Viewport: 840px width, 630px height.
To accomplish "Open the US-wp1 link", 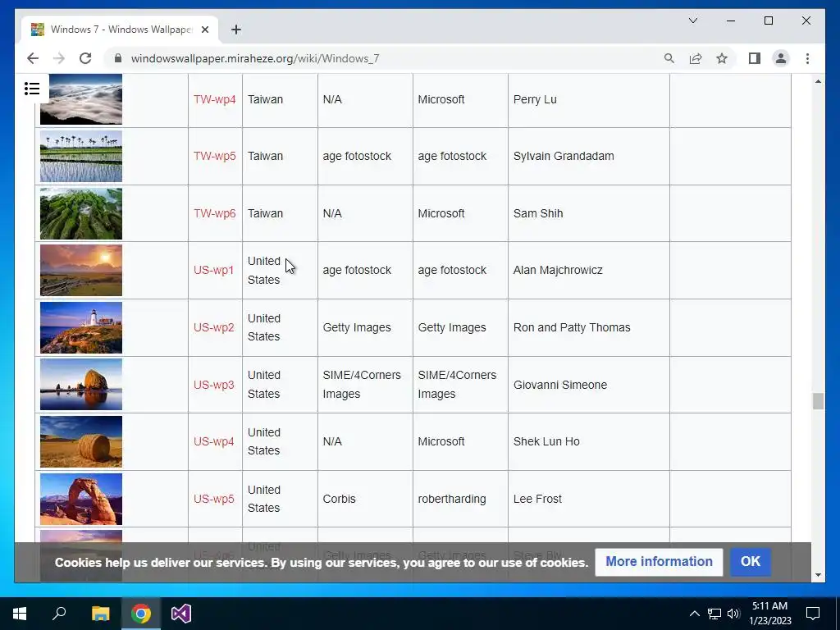I will click(214, 270).
